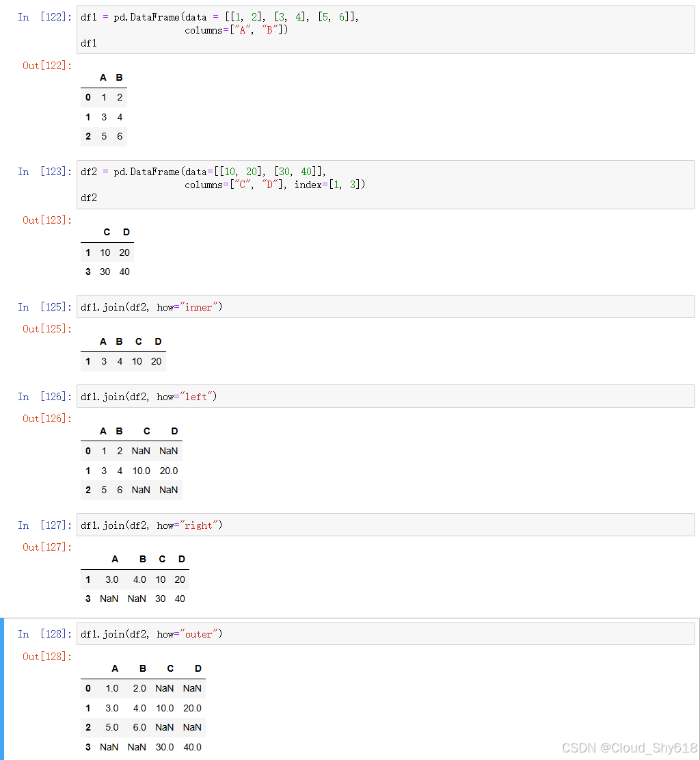Click the "Out[127]:" output prompt
This screenshot has width=700, height=760.
point(47,547)
